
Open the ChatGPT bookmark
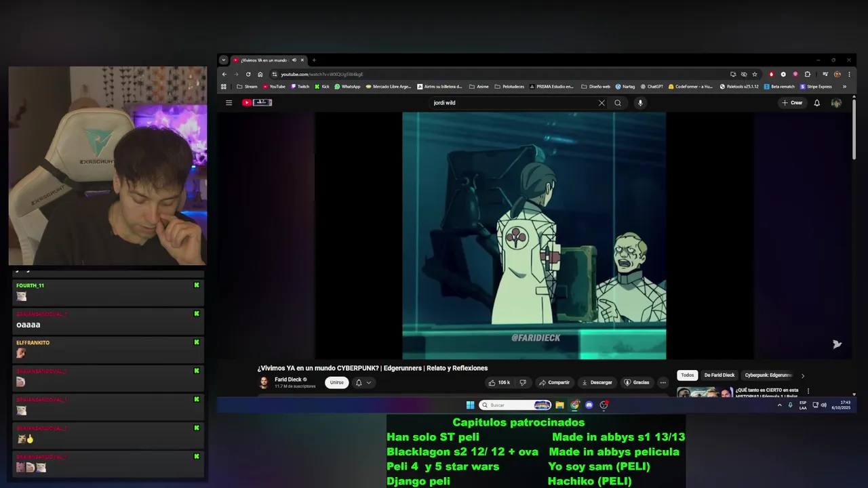(652, 87)
